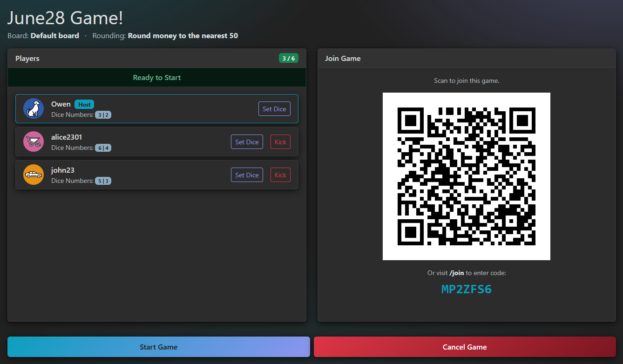Set dice for john23
The width and height of the screenshot is (623, 364).
point(247,175)
